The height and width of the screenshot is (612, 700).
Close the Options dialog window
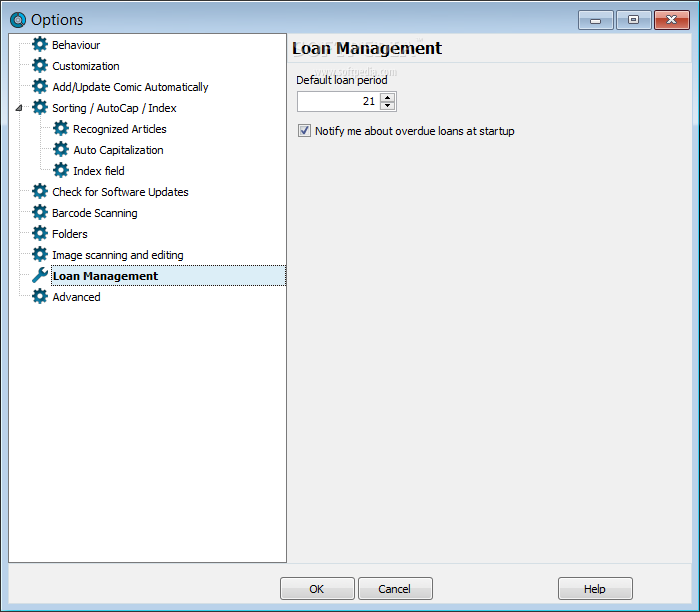pyautogui.click(x=671, y=20)
